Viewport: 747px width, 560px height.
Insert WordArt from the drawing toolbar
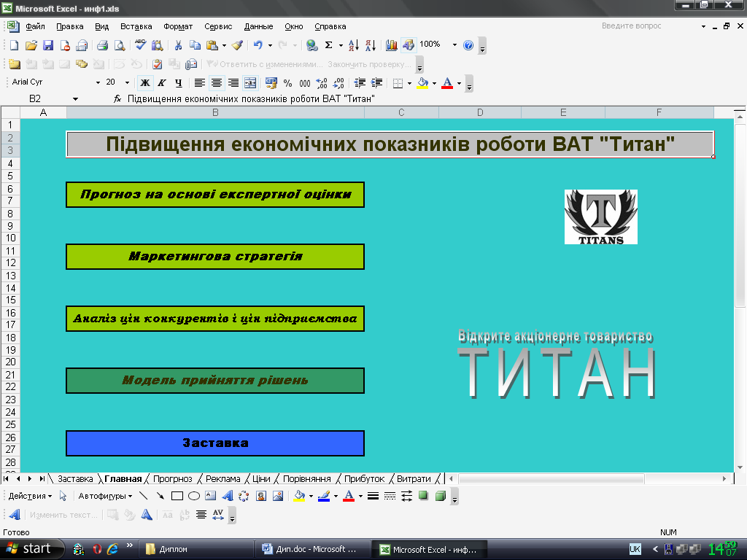tap(227, 497)
